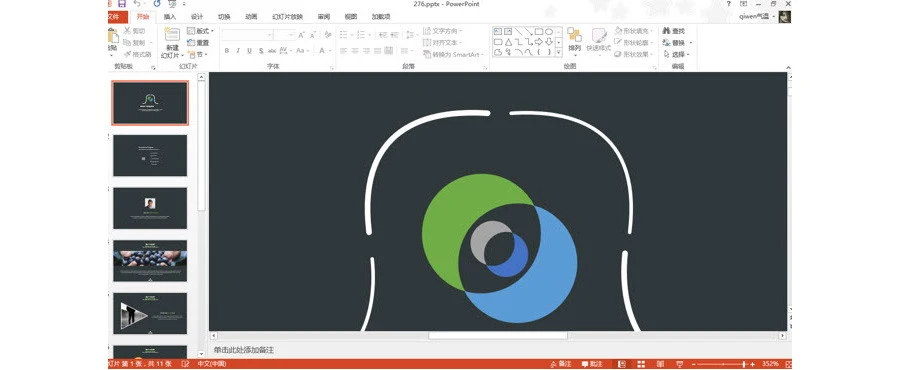Open the Layout (版式) dropdown
Viewport: 900px width, 370px height.
(200, 31)
